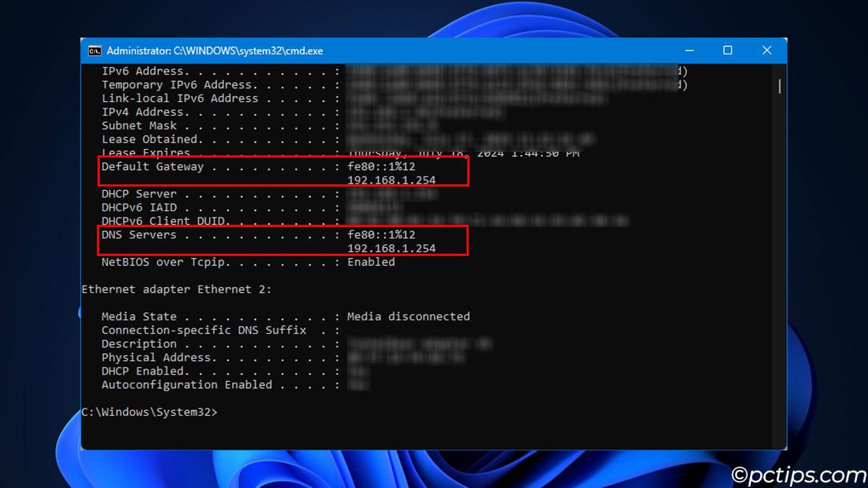Click the "NetBIOS over Tcpip" label
This screenshot has width=868, height=488.
[163, 262]
